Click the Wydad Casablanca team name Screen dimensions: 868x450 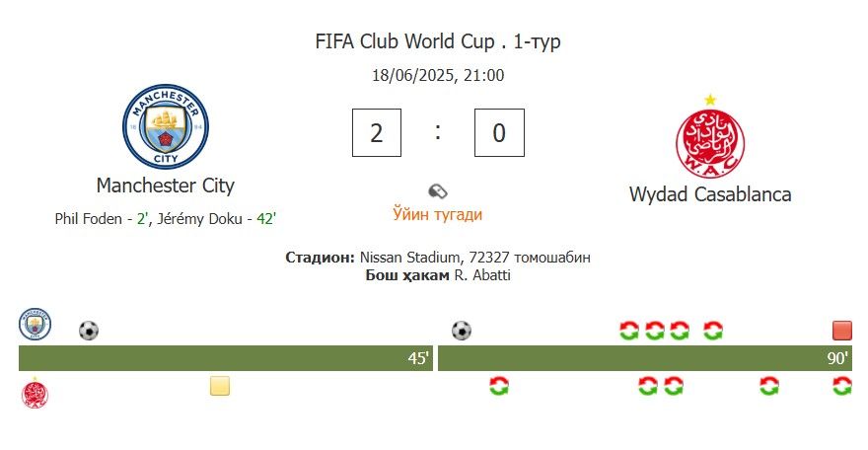[x=710, y=194]
